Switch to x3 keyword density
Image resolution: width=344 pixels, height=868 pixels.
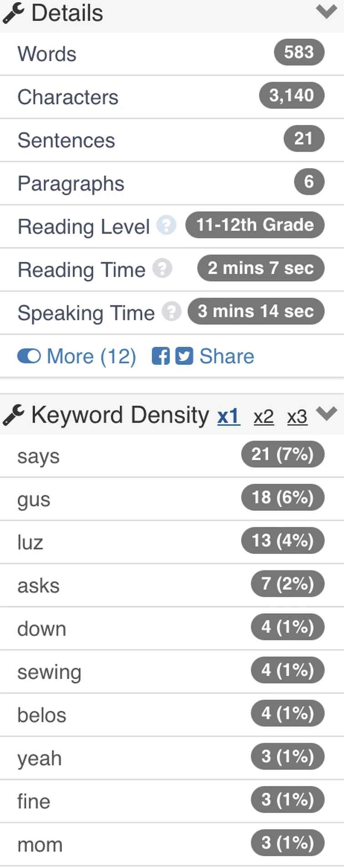click(x=297, y=416)
